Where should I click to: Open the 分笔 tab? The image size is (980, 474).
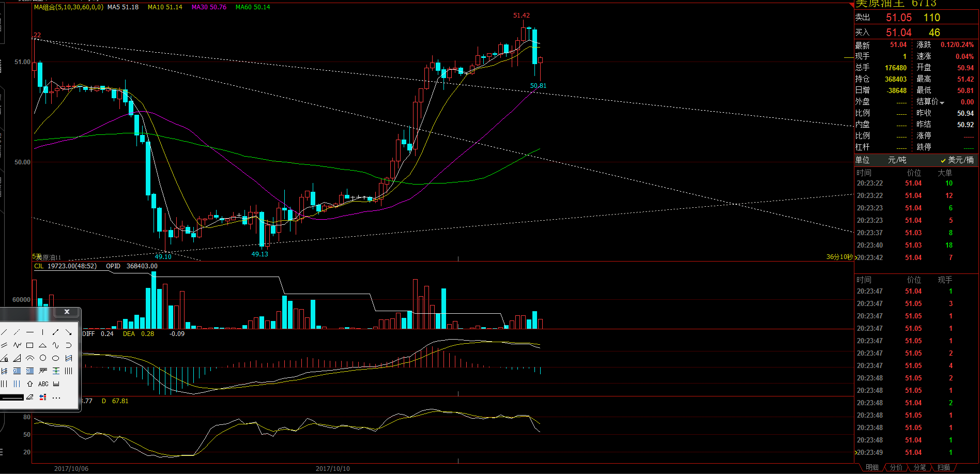point(920,467)
